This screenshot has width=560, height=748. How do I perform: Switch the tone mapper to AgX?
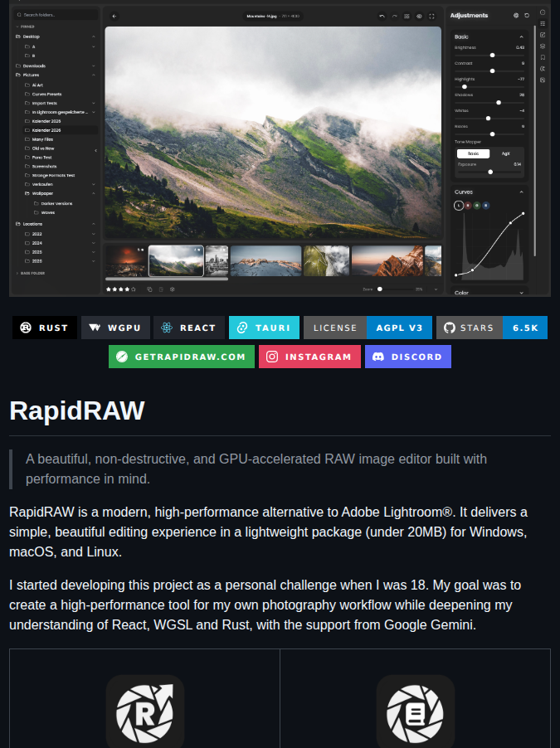(x=505, y=153)
